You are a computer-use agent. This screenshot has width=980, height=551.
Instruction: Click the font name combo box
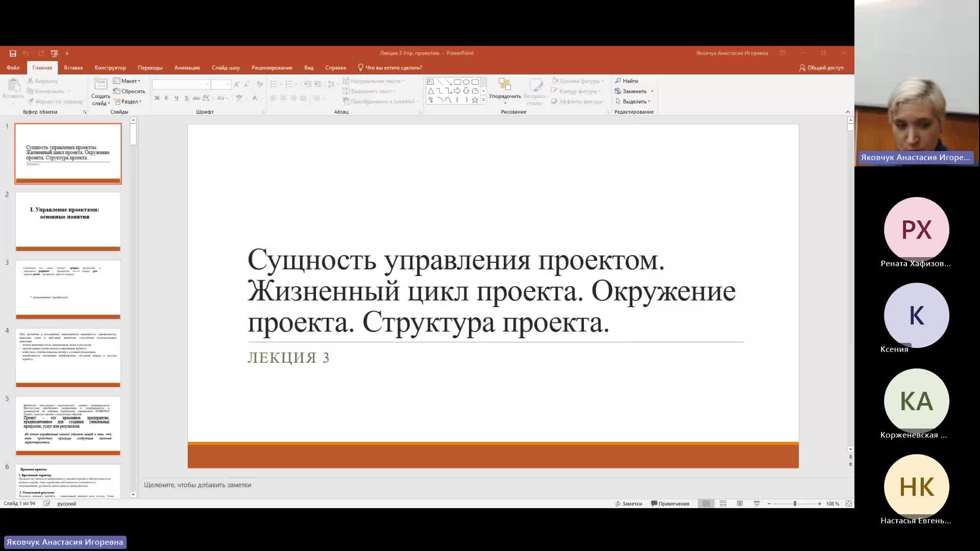[x=181, y=84]
